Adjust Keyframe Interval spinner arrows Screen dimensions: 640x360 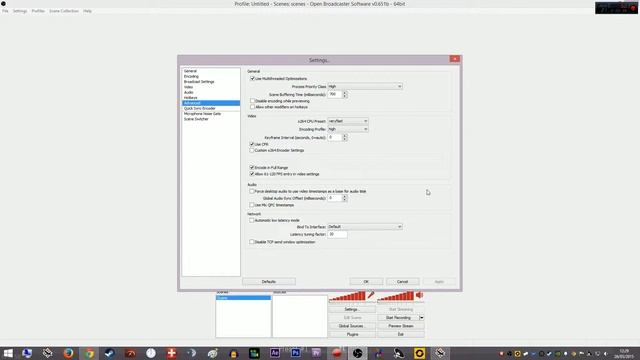pyautogui.click(x=345, y=138)
